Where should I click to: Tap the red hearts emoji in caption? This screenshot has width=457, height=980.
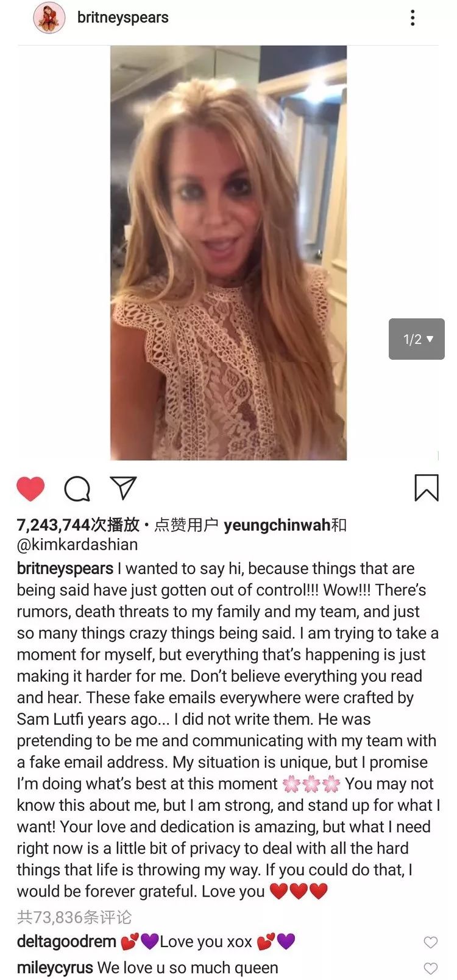(x=299, y=891)
